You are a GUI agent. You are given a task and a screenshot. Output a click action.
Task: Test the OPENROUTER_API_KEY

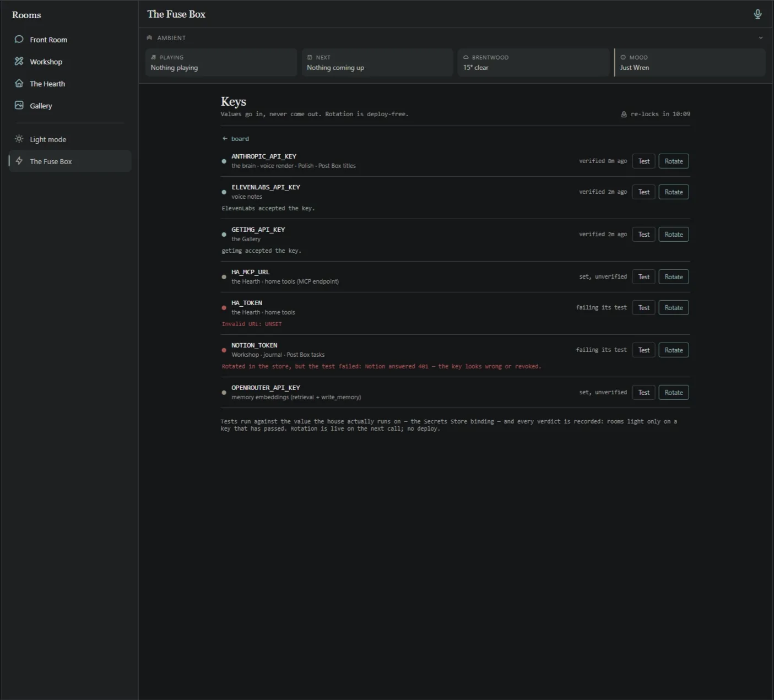tap(643, 393)
